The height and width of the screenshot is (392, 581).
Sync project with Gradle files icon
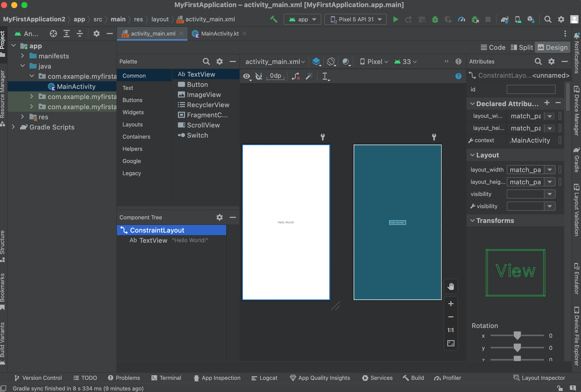coord(504,19)
